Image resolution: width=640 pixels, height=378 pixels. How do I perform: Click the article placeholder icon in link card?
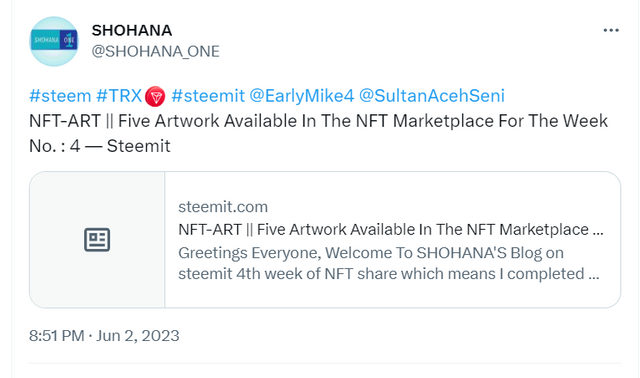click(97, 240)
